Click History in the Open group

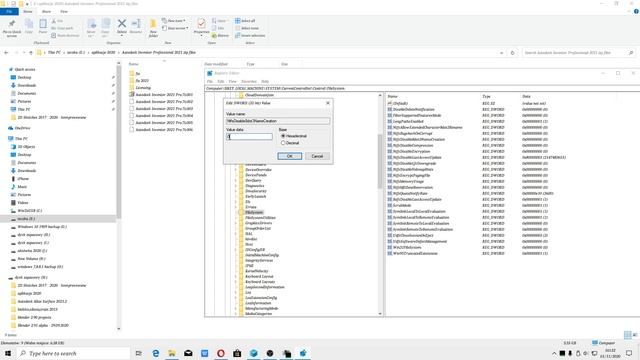tap(220, 36)
